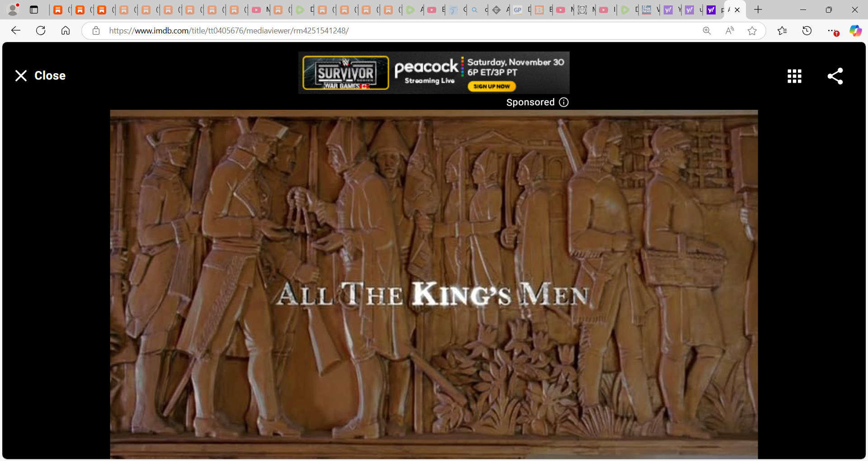Screen dimensions: 868x461
Task: Click the All The King's Men title image
Action: pos(434,284)
